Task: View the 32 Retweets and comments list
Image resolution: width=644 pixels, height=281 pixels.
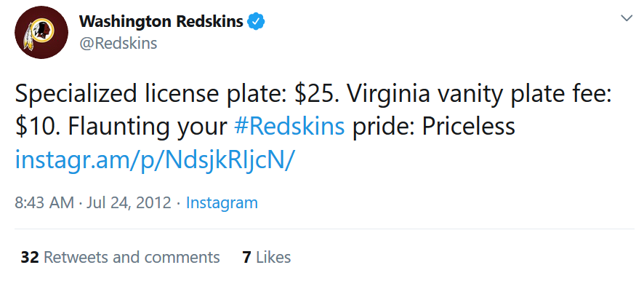Action: click(120, 257)
